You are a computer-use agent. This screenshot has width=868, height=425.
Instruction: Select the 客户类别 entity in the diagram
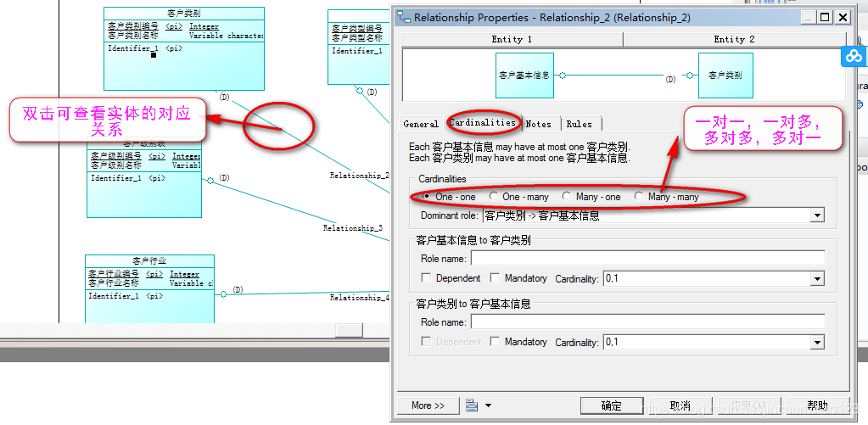tap(184, 48)
